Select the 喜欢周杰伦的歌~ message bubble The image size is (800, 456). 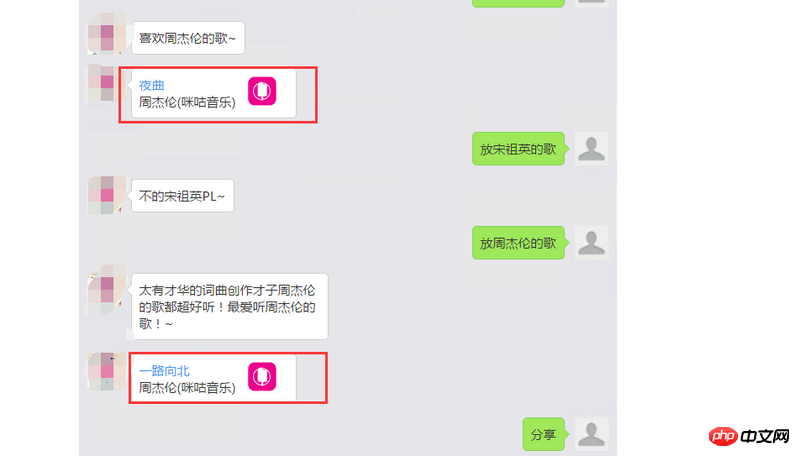point(188,38)
